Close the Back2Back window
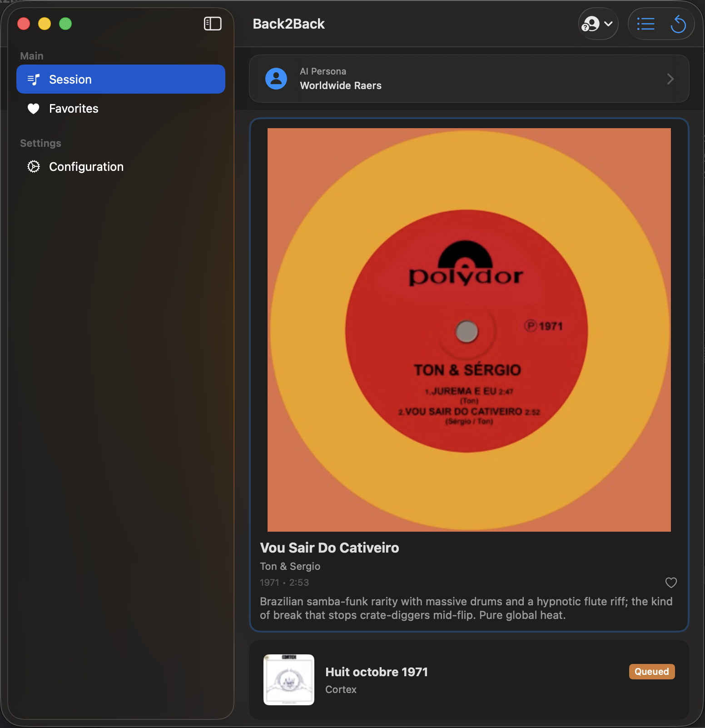This screenshot has width=705, height=728. [x=24, y=24]
